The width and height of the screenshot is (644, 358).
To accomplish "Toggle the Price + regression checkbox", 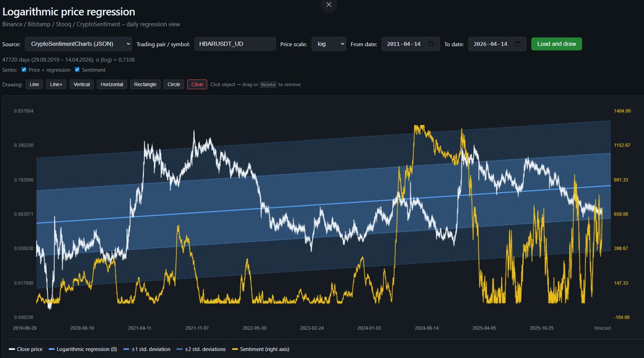I will tap(24, 70).
